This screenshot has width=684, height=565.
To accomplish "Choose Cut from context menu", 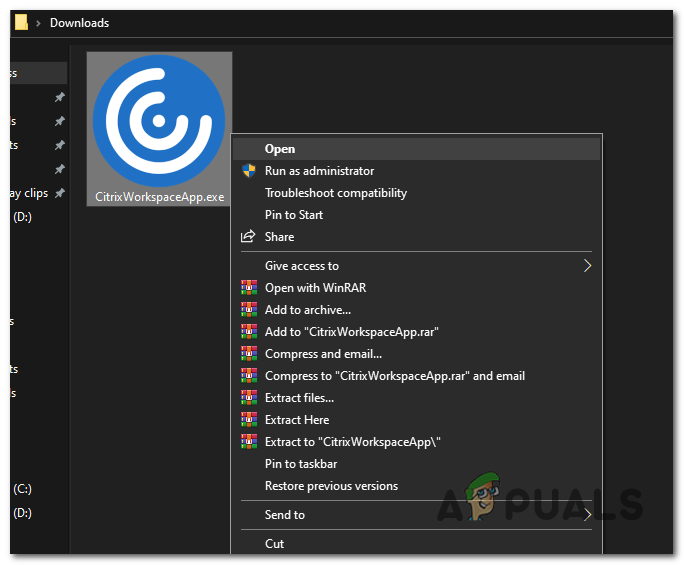I will coord(416,544).
